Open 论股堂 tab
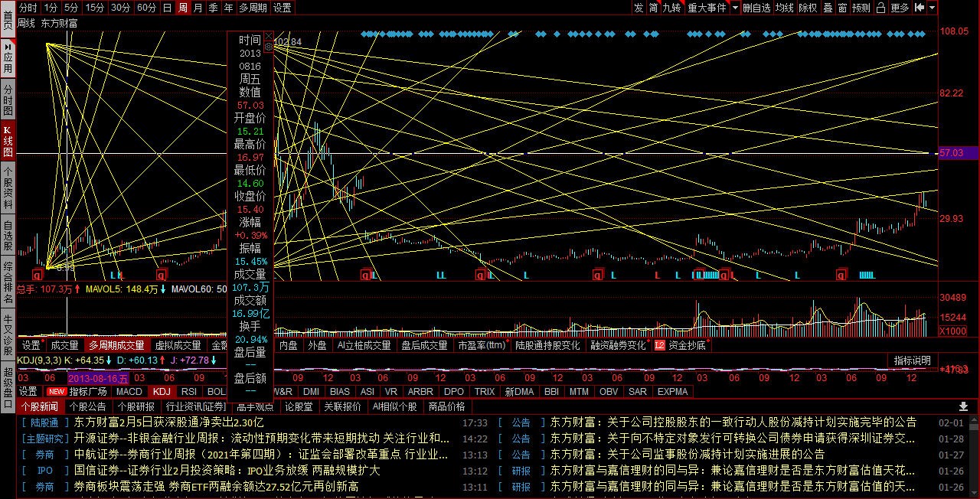 [299, 406]
